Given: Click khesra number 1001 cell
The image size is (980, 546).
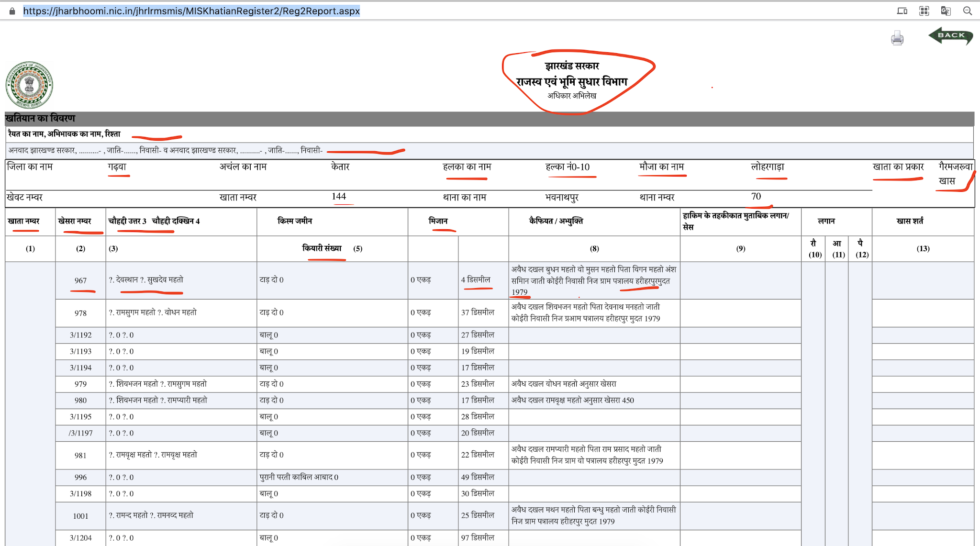Looking at the screenshot, I should click(80, 516).
